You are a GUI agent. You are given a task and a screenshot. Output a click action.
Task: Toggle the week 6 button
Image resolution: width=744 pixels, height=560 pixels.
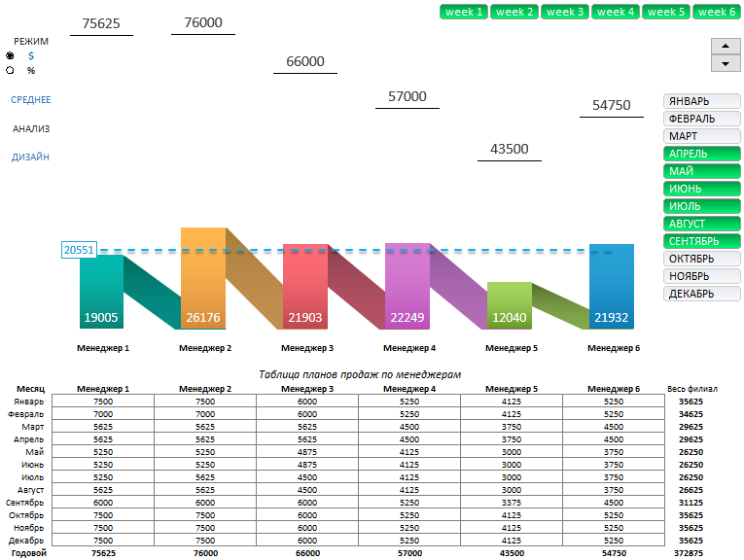pos(717,12)
